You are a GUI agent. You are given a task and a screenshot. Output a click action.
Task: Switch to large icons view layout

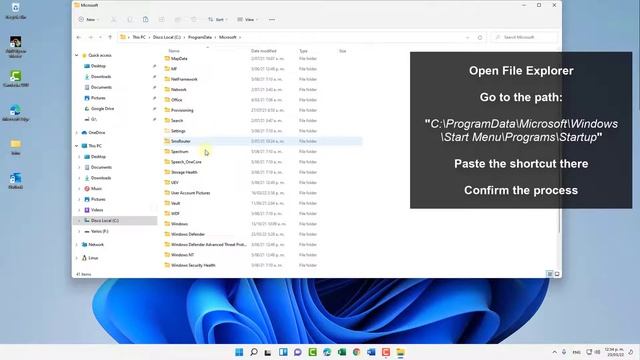pyautogui.click(x=557, y=274)
